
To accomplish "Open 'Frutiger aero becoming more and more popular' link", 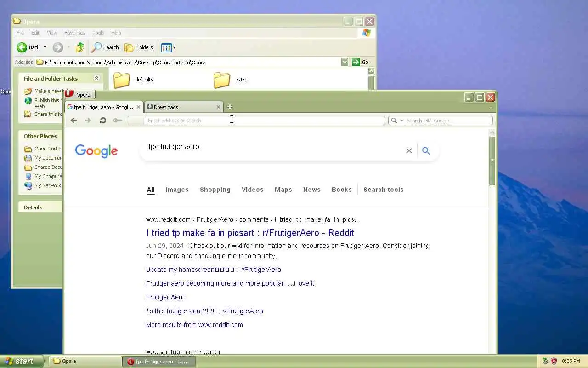I will [230, 283].
